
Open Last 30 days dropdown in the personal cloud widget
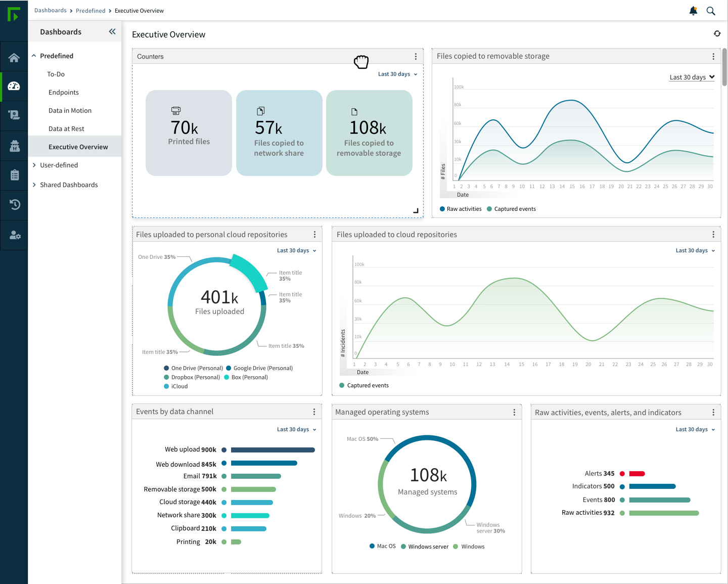pyautogui.click(x=297, y=251)
